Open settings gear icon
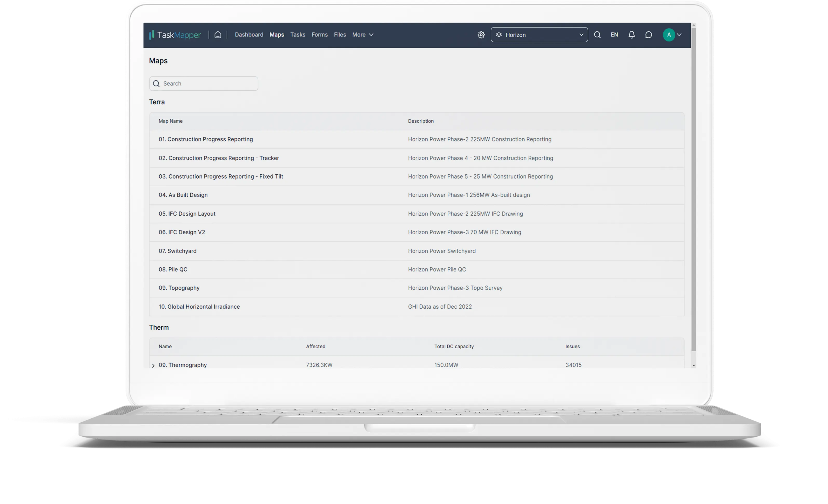 pos(481,35)
